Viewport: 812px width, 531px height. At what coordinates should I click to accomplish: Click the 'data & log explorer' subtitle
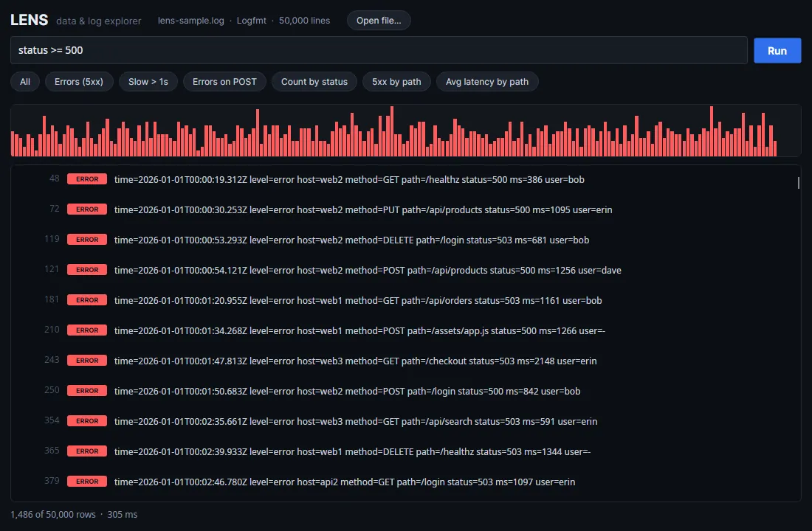coord(98,21)
